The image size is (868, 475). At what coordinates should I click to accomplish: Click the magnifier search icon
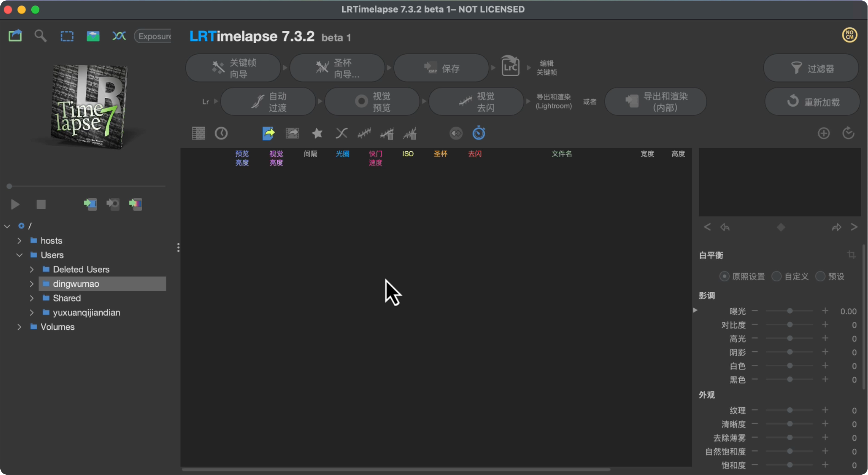click(x=40, y=36)
